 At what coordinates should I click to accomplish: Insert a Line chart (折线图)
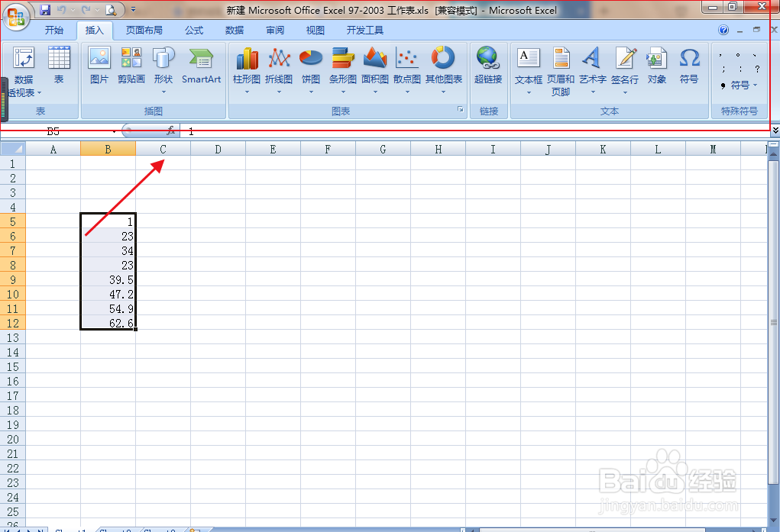coord(279,69)
